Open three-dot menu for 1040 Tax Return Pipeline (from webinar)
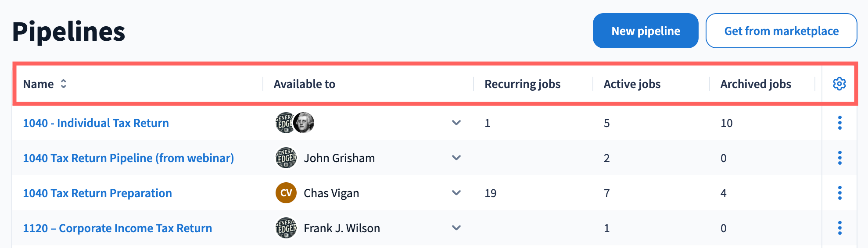Image resolution: width=868 pixels, height=248 pixels. 839,158
